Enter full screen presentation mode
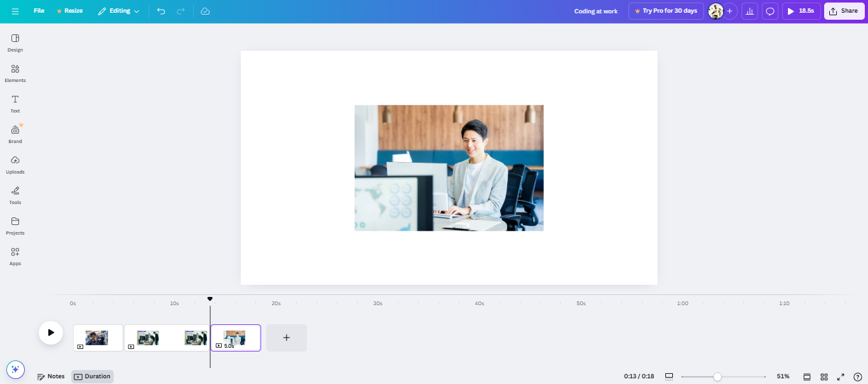This screenshot has width=868, height=384. 840,376
